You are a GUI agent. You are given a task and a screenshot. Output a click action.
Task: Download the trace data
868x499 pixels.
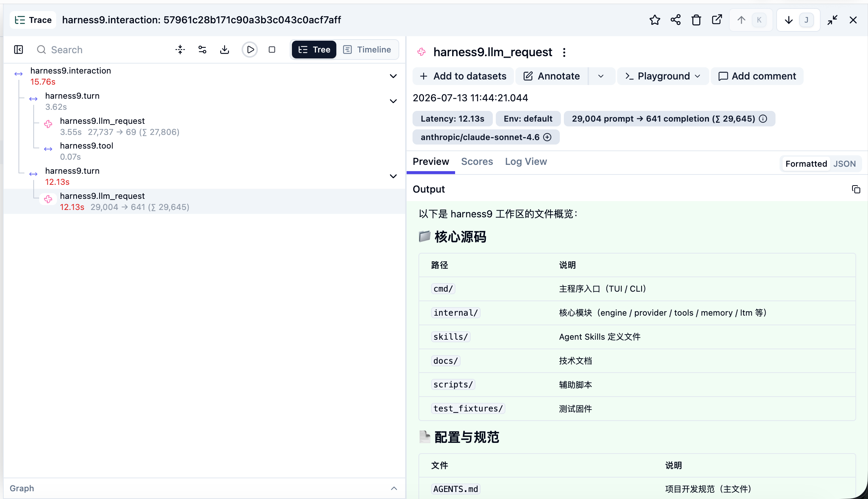click(x=225, y=50)
